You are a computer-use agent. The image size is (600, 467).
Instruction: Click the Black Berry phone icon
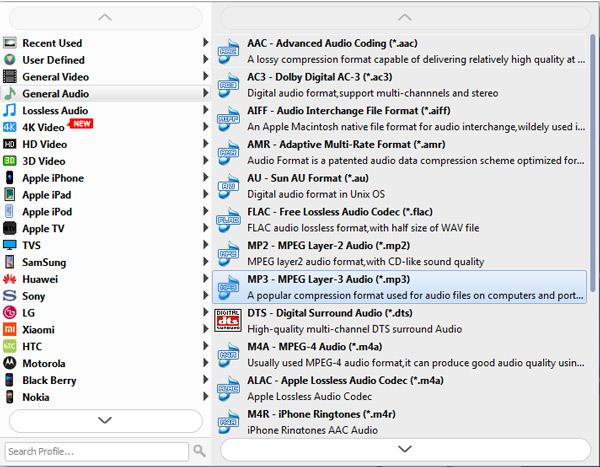tap(10, 380)
